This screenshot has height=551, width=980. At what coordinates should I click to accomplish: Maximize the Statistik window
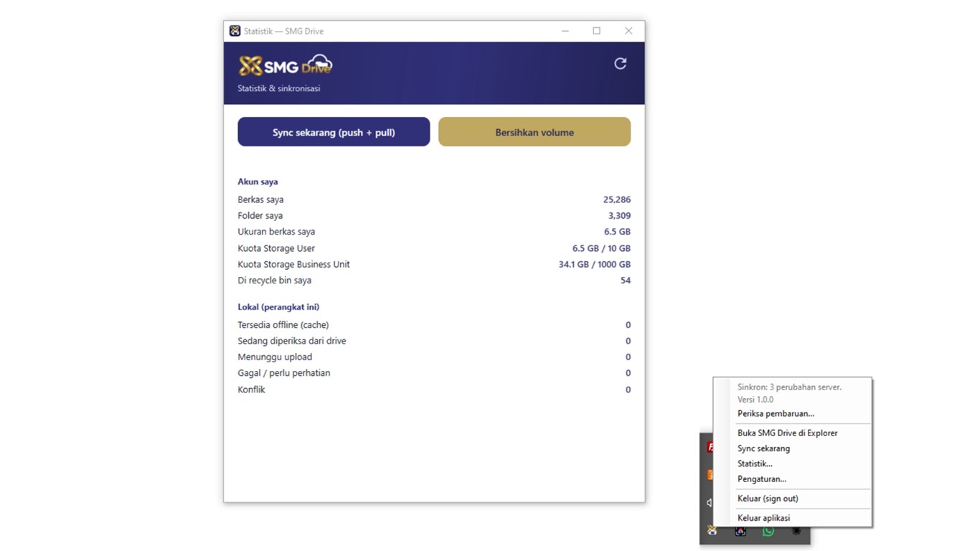click(x=596, y=31)
